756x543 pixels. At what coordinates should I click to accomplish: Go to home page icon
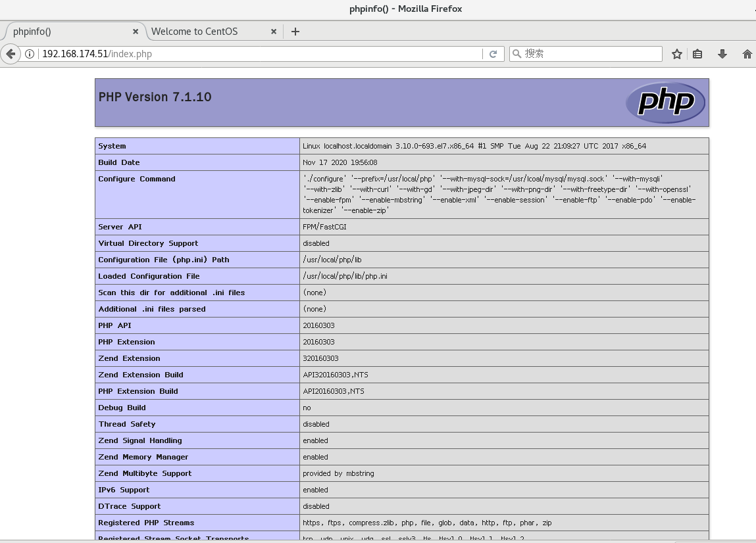[747, 54]
